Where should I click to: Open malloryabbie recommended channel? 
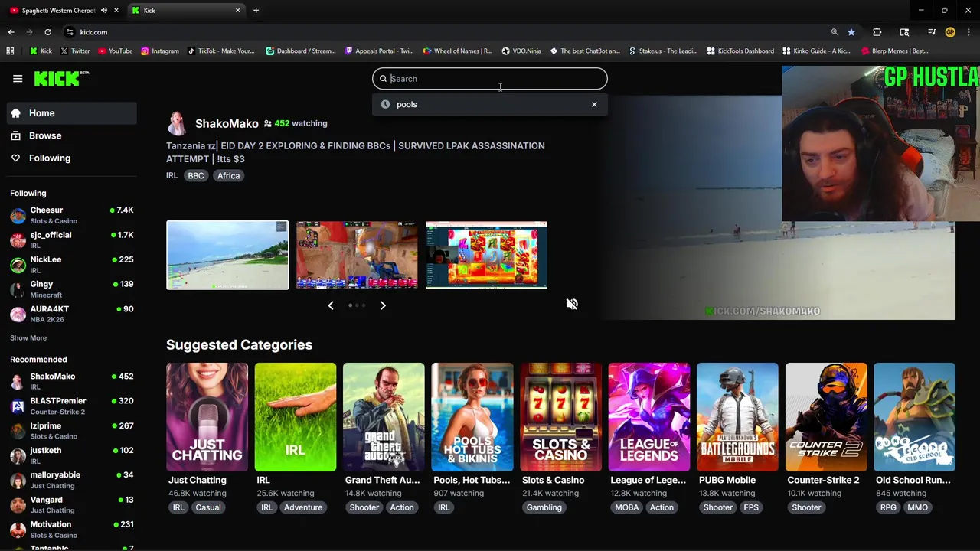72,480
